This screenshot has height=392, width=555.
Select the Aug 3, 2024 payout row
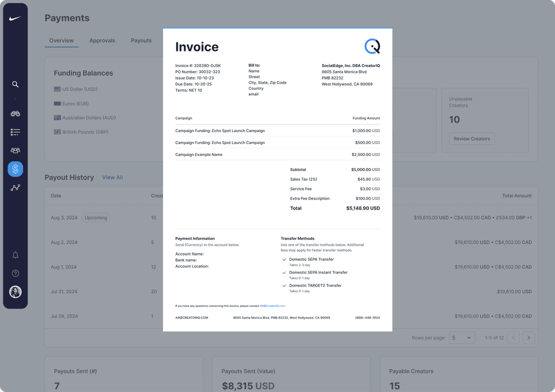pyautogui.click(x=291, y=218)
